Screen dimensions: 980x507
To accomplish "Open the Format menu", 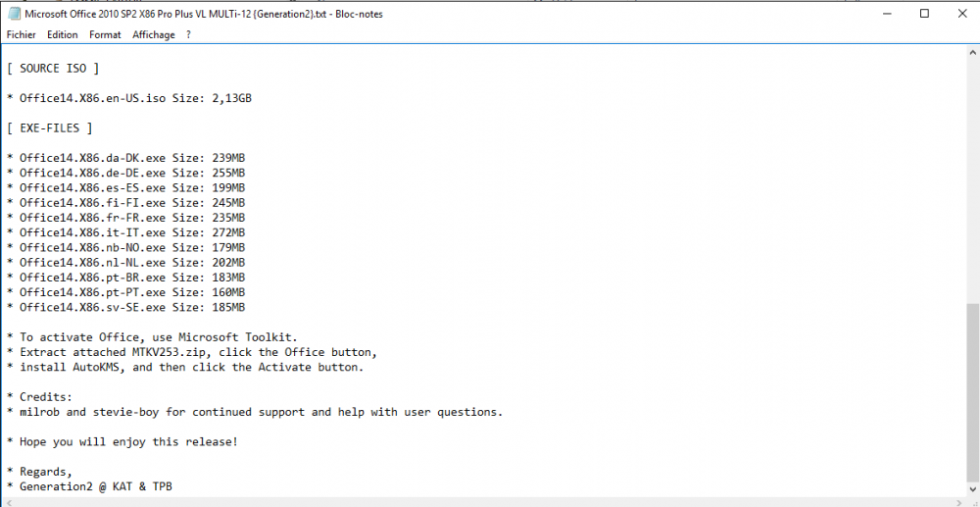I will (105, 34).
